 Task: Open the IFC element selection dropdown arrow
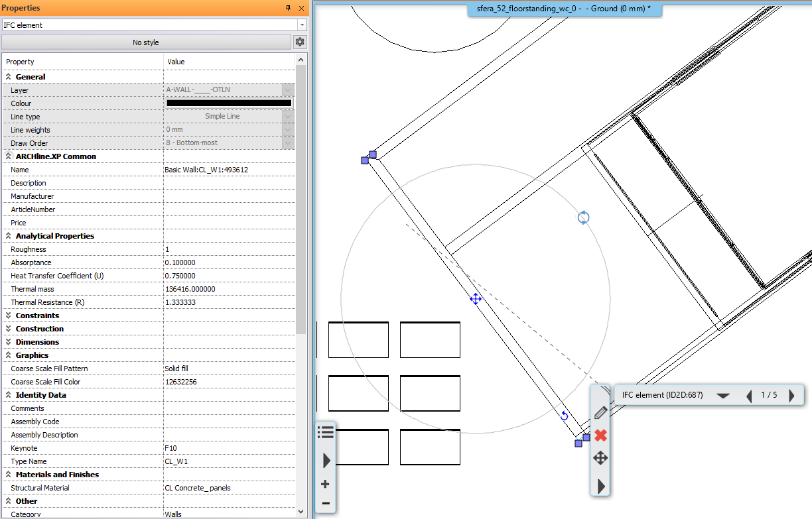[723, 396]
